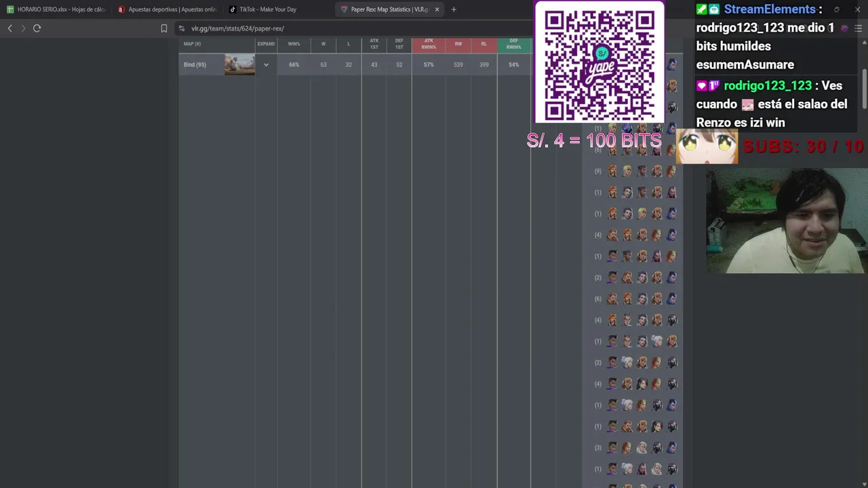Click the '(3)' agent composition count
Image resolution: width=868 pixels, height=488 pixels.
pyautogui.click(x=598, y=448)
